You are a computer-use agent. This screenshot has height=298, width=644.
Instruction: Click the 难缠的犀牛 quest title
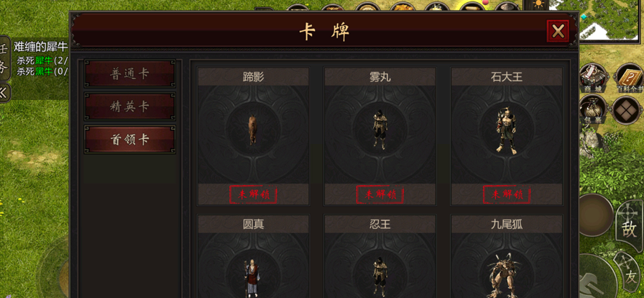pyautogui.click(x=40, y=45)
